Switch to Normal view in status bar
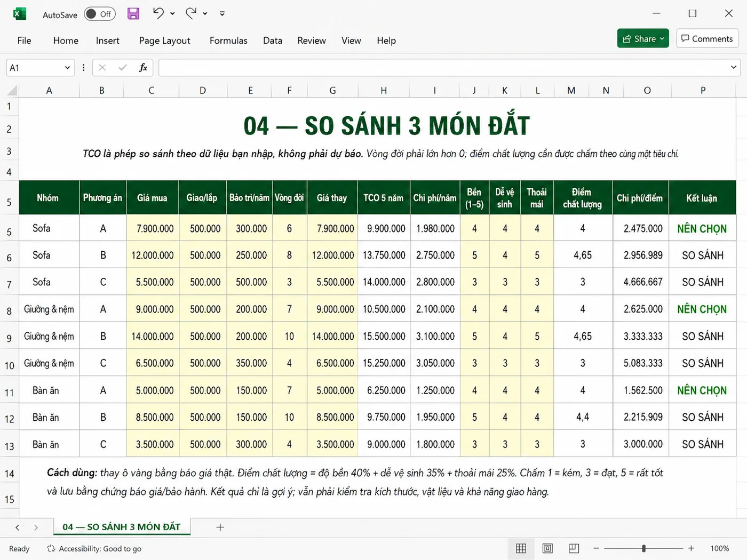 (521, 548)
